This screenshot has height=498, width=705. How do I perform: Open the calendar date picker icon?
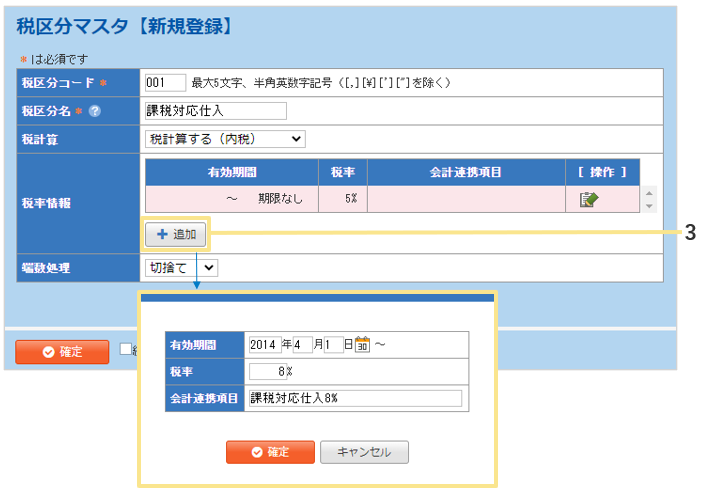point(363,344)
